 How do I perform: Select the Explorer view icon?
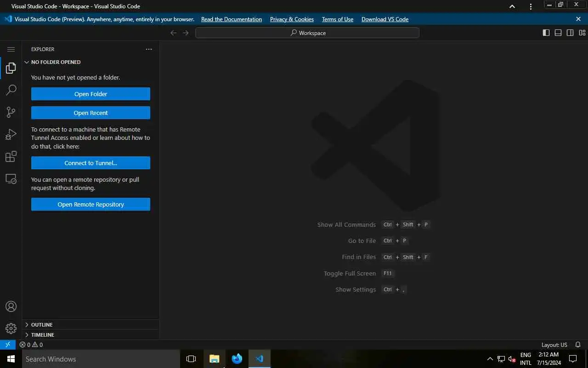tap(11, 69)
